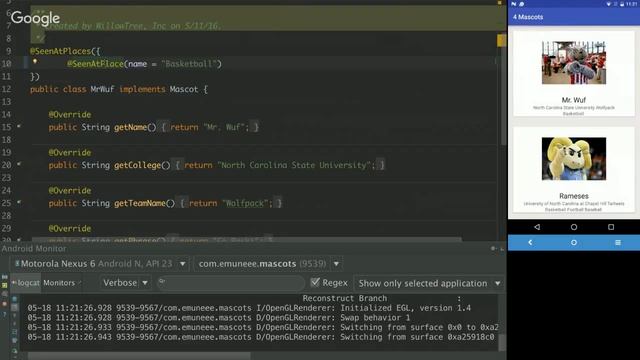Click the MrWuf class name on line 12
This screenshot has height=360, width=640.
(x=102, y=89)
